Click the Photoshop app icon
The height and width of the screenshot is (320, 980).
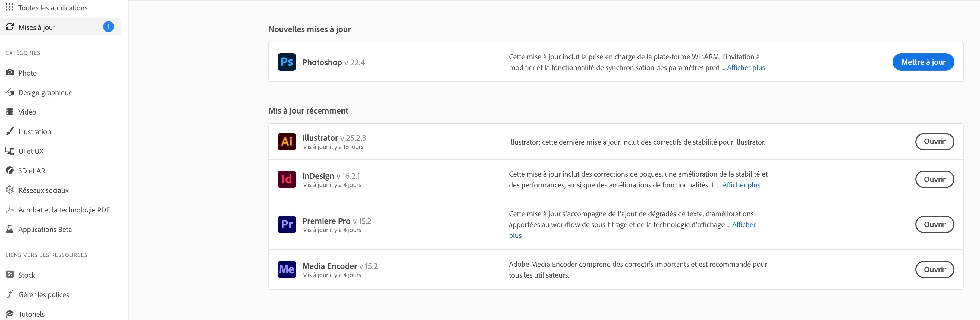click(x=287, y=62)
